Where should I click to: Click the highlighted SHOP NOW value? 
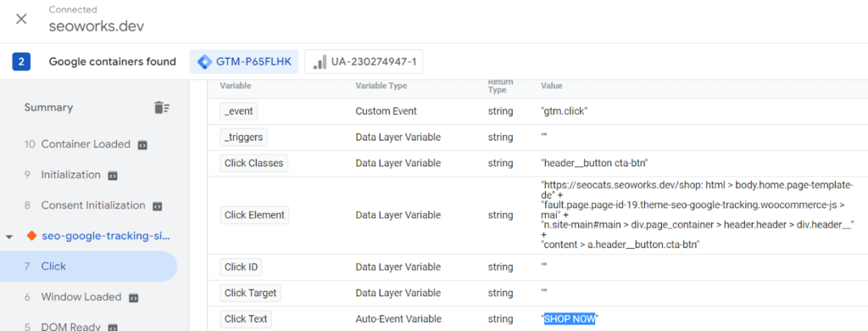(570, 319)
